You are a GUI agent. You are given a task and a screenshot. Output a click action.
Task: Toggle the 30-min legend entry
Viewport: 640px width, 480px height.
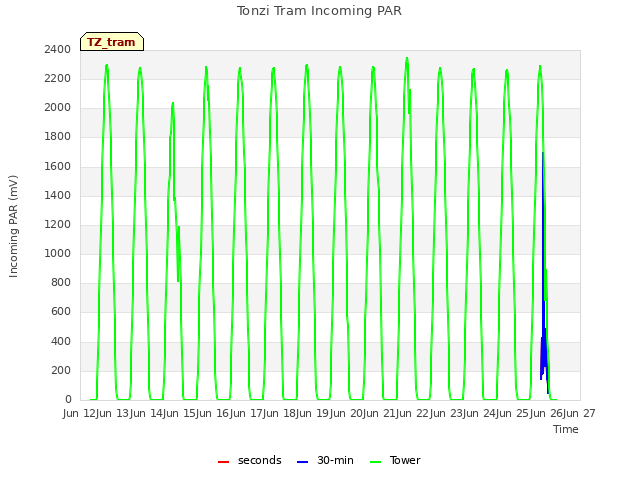(x=325, y=460)
